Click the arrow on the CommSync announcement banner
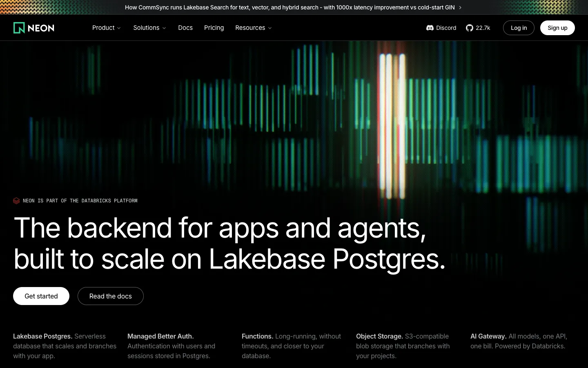 coord(460,7)
